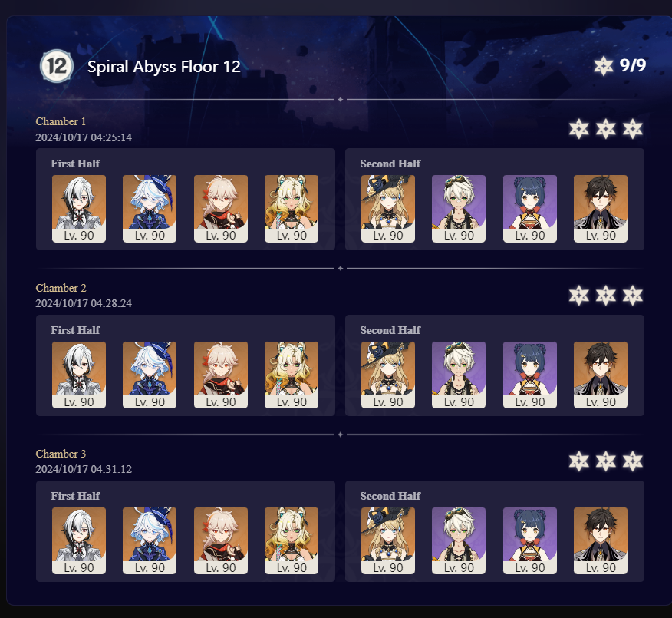Image resolution: width=672 pixels, height=618 pixels.
Task: Select Navia portrait in Chamber 1 Second Half
Action: [388, 208]
